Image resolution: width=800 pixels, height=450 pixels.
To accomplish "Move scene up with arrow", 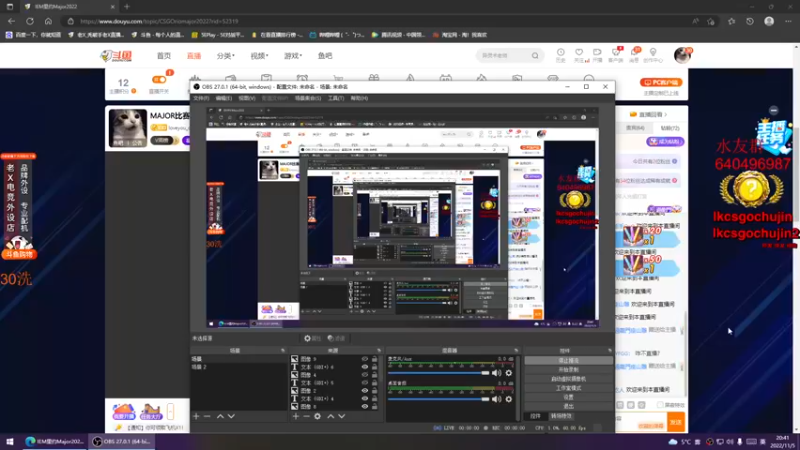I will click(220, 416).
